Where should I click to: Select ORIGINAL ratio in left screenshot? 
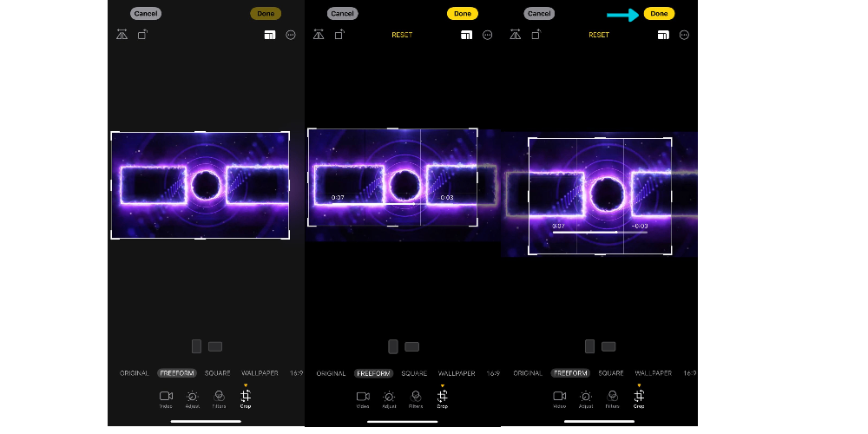(134, 373)
